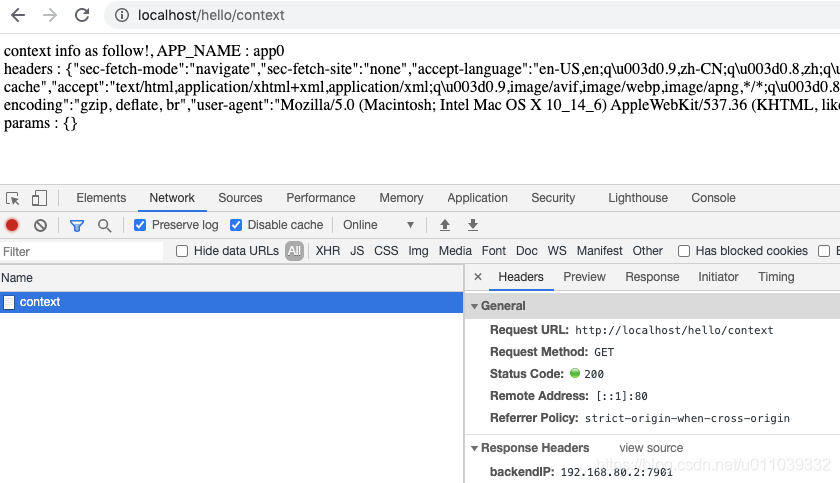Image resolution: width=840 pixels, height=483 pixels.
Task: Stop recording network log
Action: coord(12,225)
